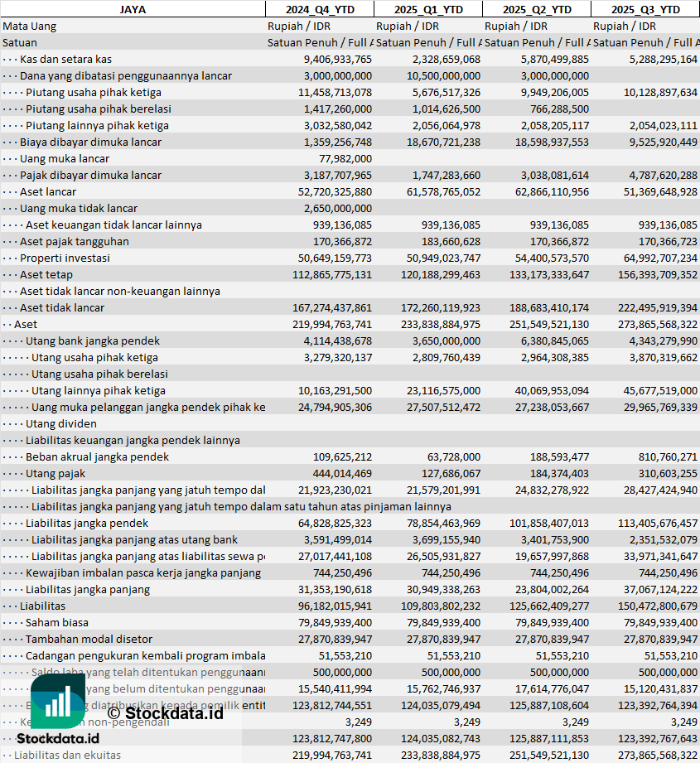Click Utang lainnya pihak ketiga value 45,677,519,000

(x=660, y=390)
